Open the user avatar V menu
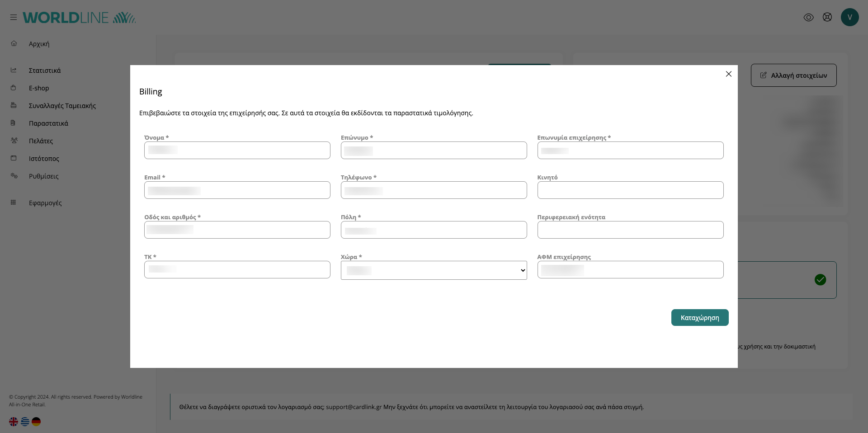This screenshot has height=433, width=868. [x=849, y=17]
